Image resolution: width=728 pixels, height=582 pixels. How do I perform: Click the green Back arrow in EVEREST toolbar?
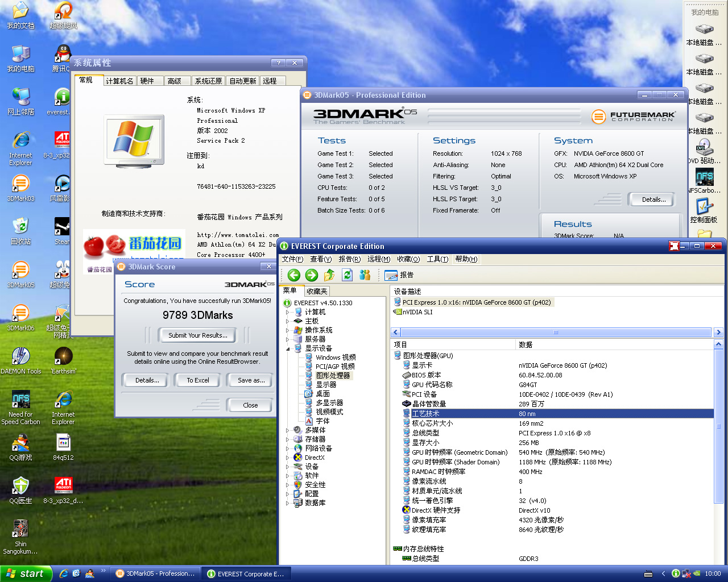(293, 275)
